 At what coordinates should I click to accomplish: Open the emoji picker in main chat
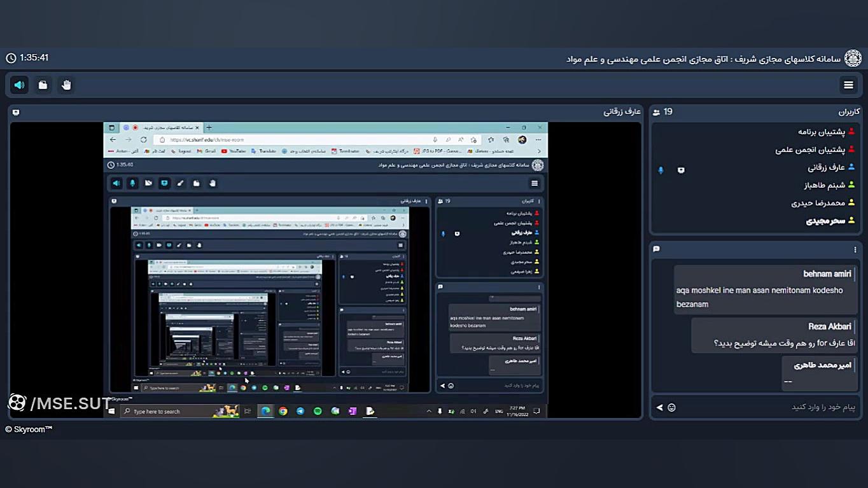click(x=671, y=407)
